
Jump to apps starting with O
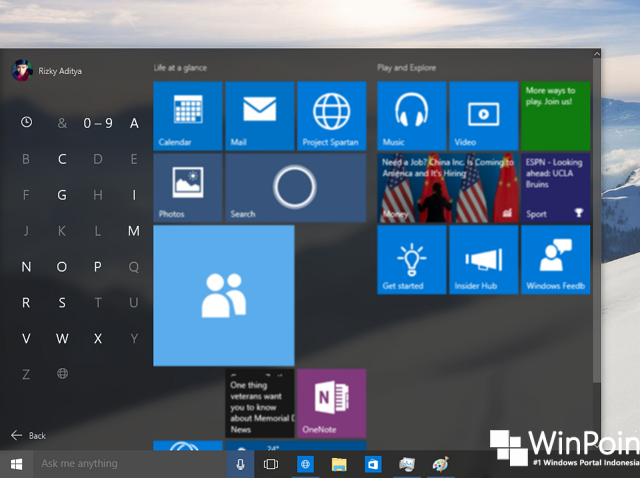[62, 267]
